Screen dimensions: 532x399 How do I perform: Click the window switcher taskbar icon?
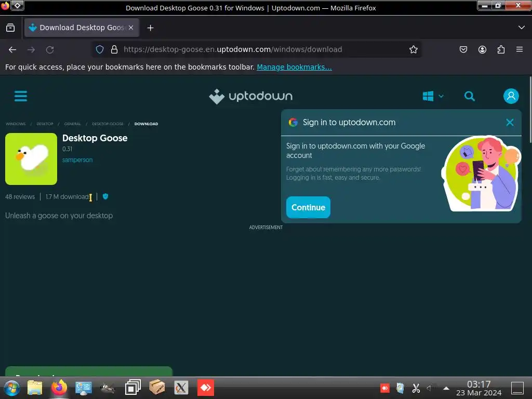pyautogui.click(x=132, y=388)
